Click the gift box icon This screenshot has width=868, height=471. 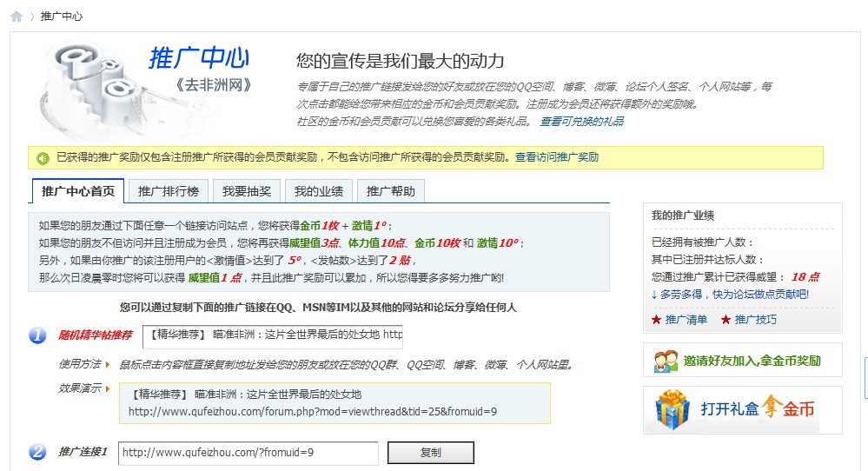(672, 409)
